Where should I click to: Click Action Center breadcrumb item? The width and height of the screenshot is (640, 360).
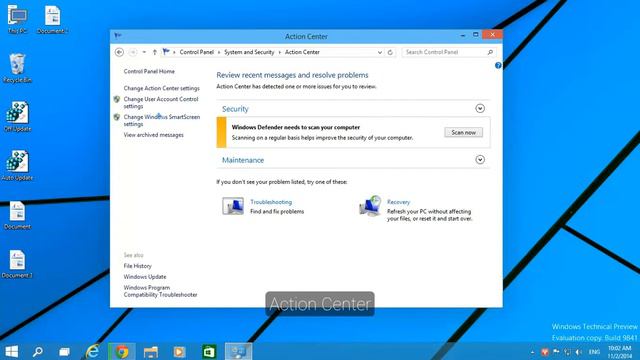coord(302,52)
